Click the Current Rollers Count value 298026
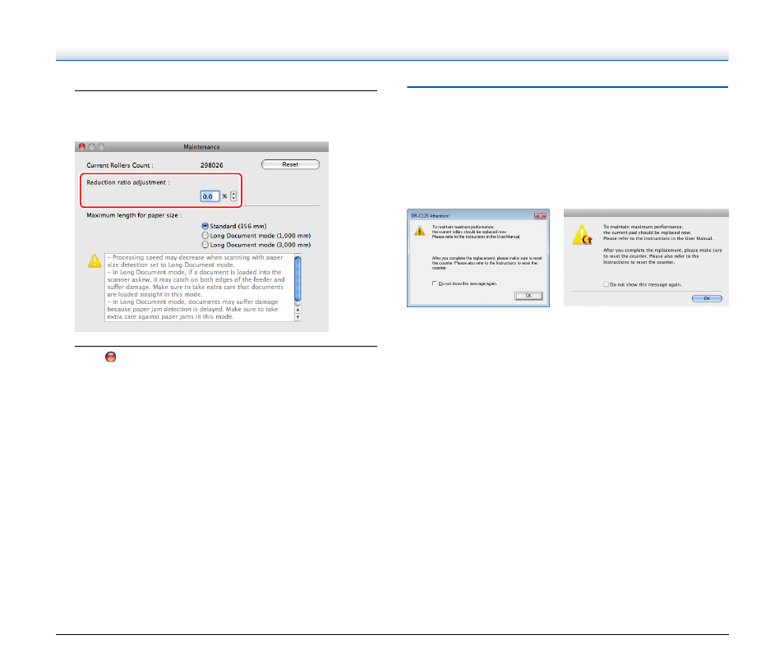This screenshot has width=784, height=672. (211, 165)
